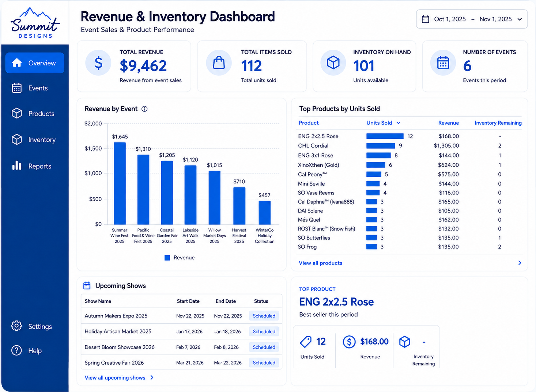Click the Settings gear icon
The height and width of the screenshot is (392, 536).
pos(16,326)
